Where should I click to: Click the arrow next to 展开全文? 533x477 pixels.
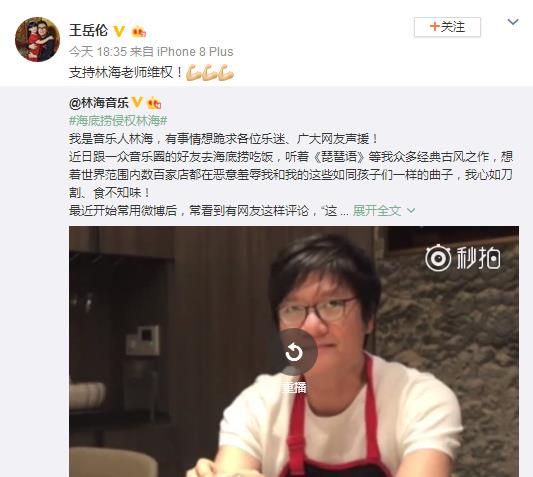pyautogui.click(x=411, y=211)
